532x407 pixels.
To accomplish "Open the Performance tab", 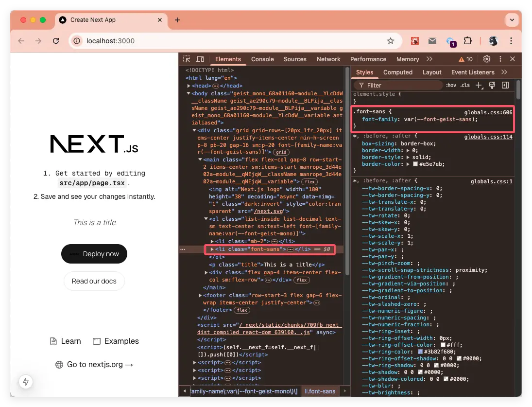I will 368,59.
